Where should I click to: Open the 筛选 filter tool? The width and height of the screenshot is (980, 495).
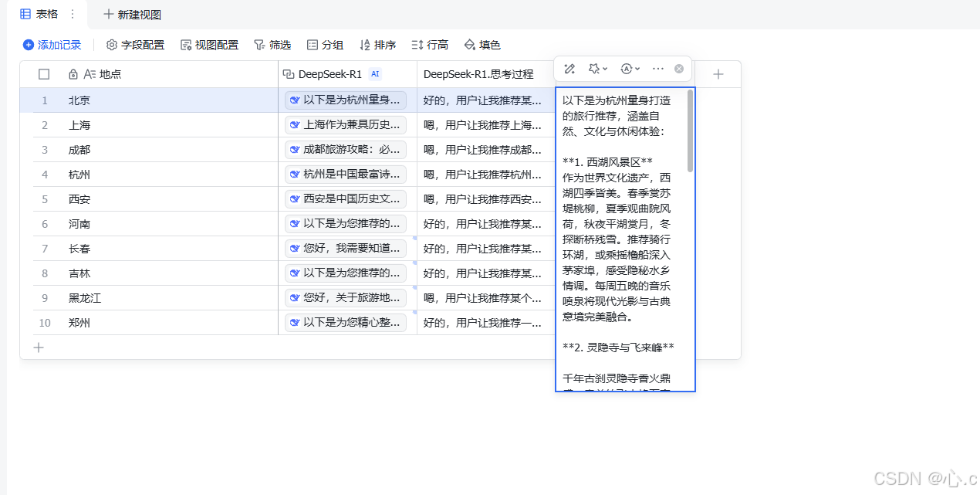point(272,45)
